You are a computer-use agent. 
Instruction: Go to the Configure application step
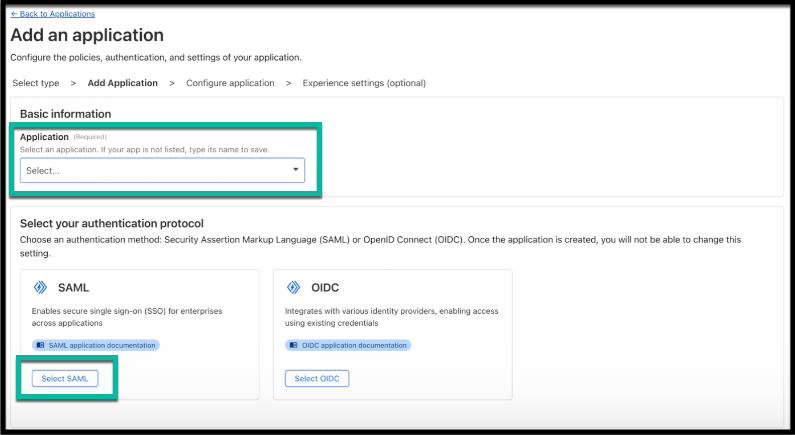(230, 83)
